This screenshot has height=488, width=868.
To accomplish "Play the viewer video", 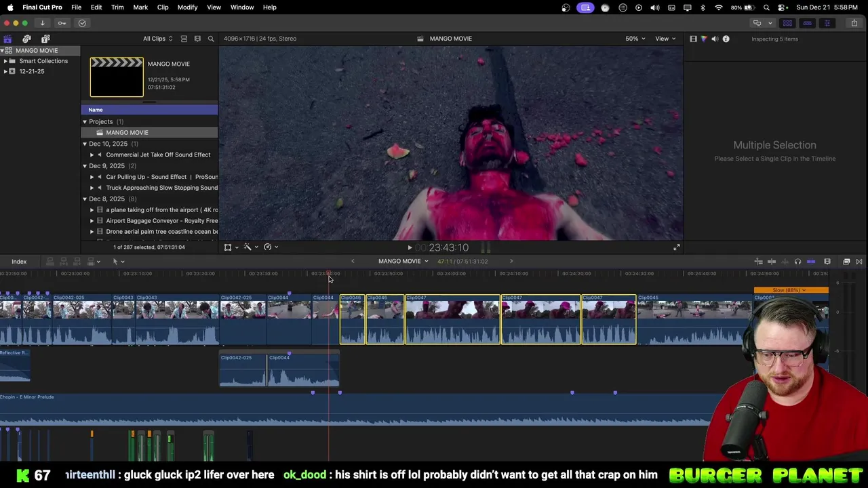I will (410, 248).
